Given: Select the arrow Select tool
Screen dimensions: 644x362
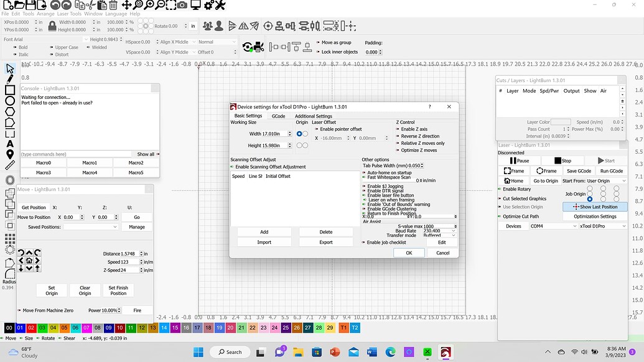Looking at the screenshot, I should click(10, 68).
